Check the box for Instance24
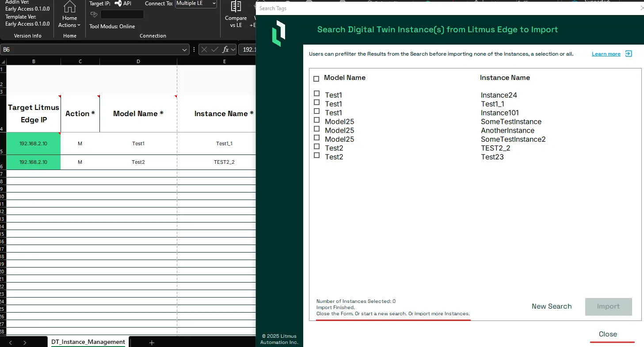The height and width of the screenshot is (347, 644). coord(316,94)
